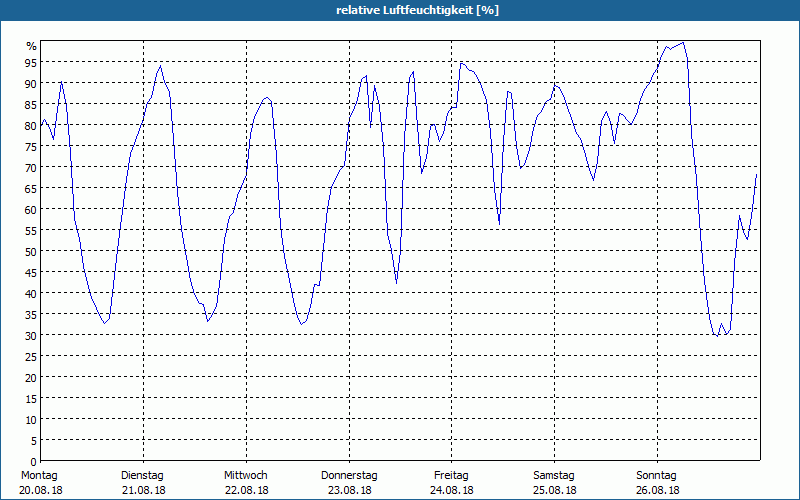Click the y-axis value '95'
800x500 pixels.
pos(31,63)
